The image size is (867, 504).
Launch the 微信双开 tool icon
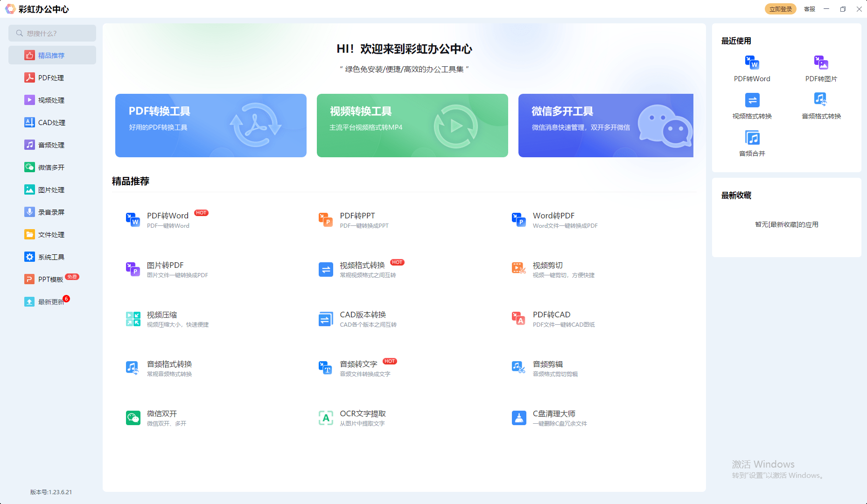(x=133, y=418)
